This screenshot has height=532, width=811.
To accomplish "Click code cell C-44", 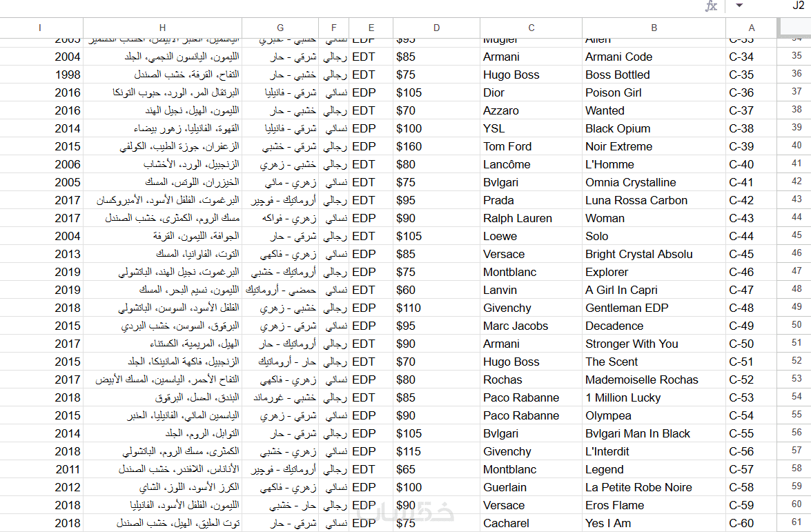I will (751, 236).
